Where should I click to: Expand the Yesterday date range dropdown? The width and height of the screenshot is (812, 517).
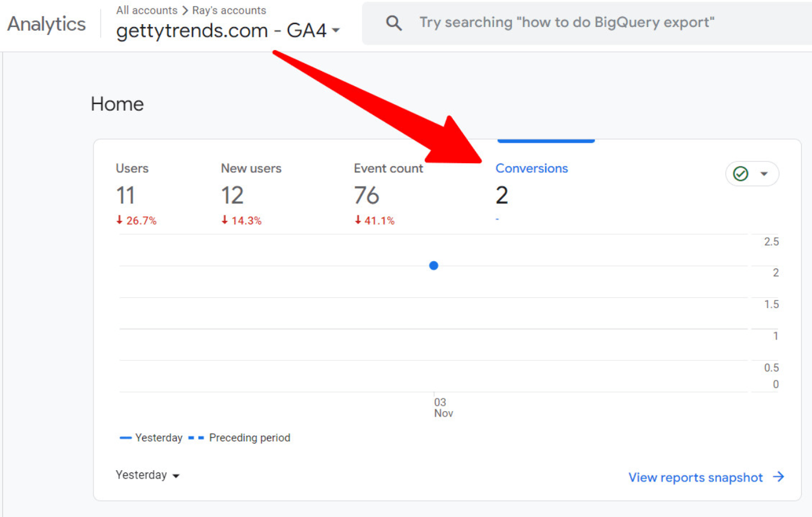tap(148, 475)
